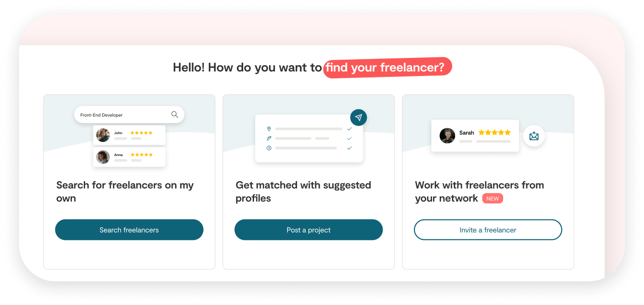Screen dimensions: 644x305
Task: Click the checkmark beside the clock row
Action: click(x=349, y=148)
